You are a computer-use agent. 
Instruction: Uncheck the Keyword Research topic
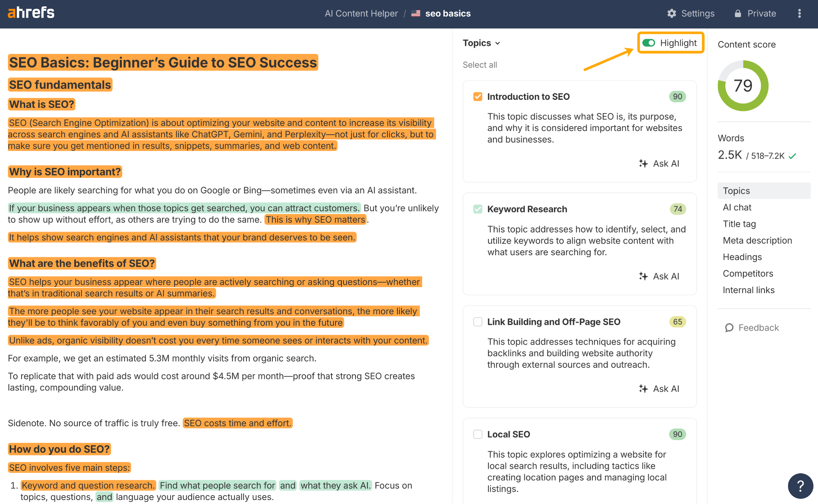[478, 209]
